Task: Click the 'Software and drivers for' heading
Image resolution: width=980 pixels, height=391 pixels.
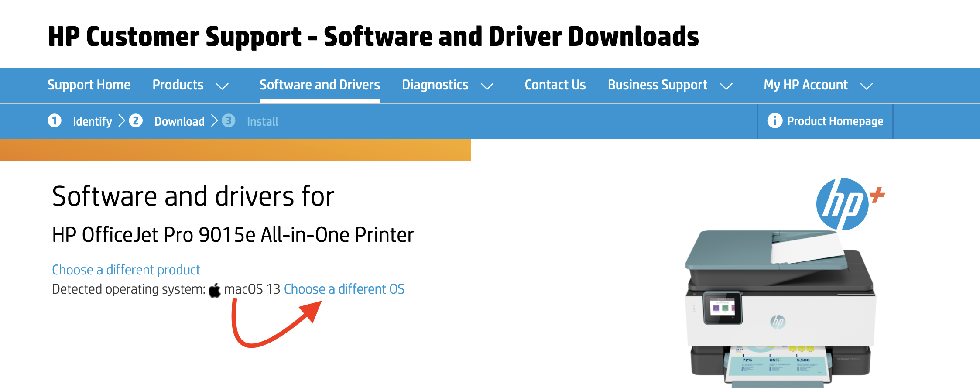Action: coord(193,196)
